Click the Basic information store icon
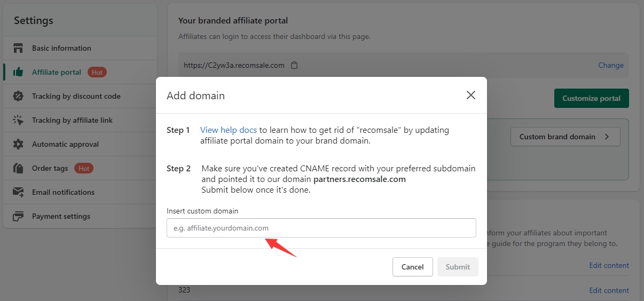The width and height of the screenshot is (644, 301). coord(18,48)
